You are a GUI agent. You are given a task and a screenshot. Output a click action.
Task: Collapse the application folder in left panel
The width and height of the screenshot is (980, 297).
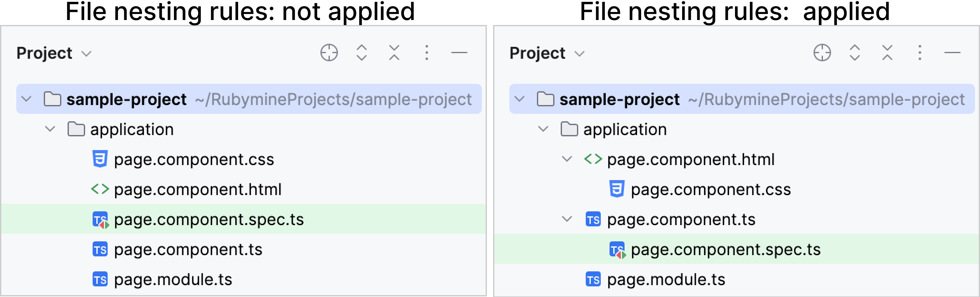coord(49,129)
